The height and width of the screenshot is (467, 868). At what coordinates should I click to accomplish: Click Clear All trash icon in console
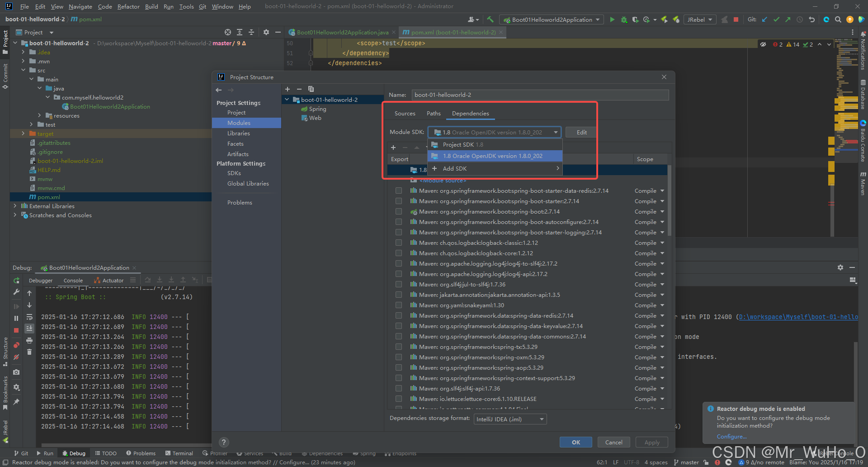click(29, 352)
